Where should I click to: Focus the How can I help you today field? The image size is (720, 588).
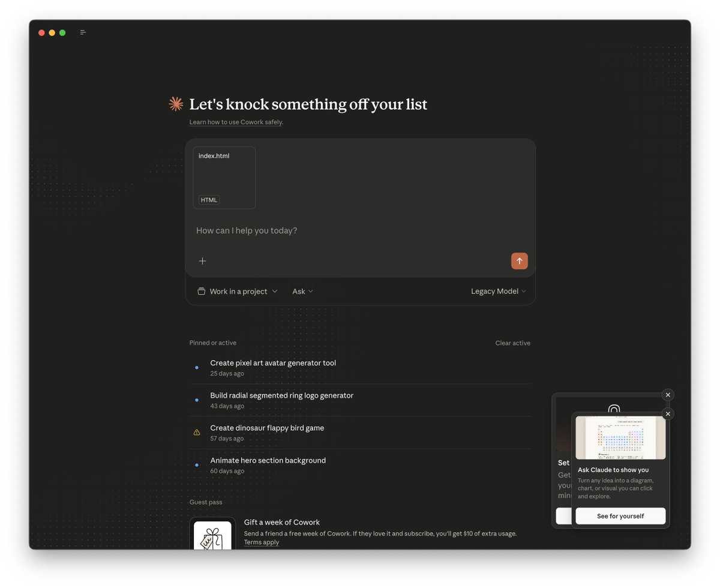pyautogui.click(x=360, y=230)
